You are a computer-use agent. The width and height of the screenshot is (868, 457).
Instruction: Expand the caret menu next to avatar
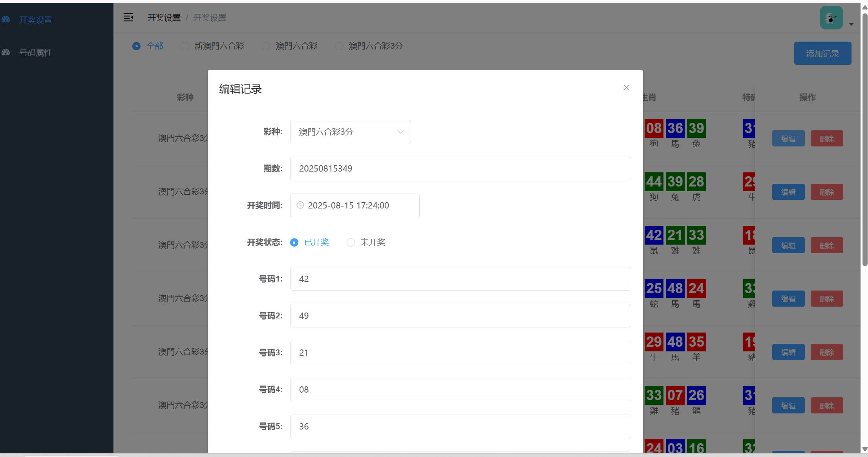point(851,24)
